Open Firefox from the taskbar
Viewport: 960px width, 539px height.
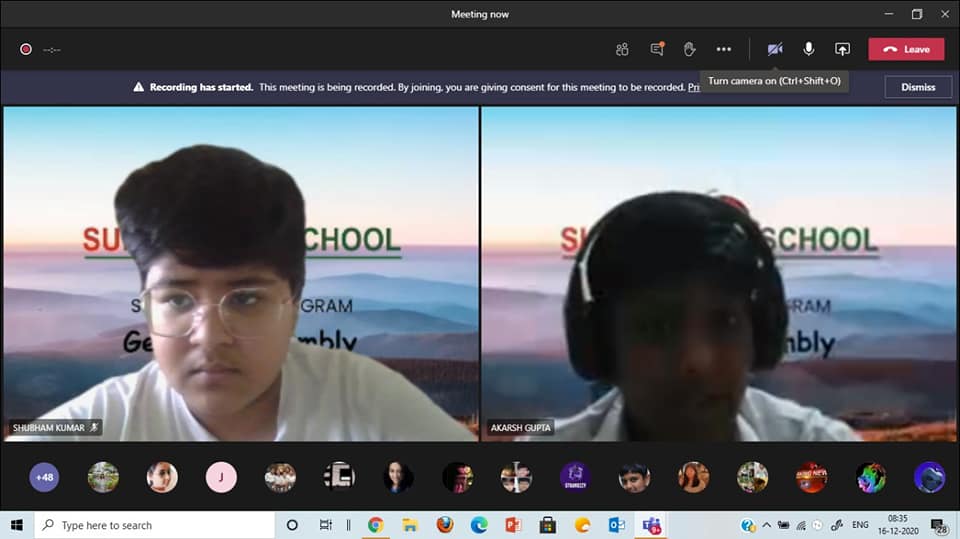click(x=444, y=525)
